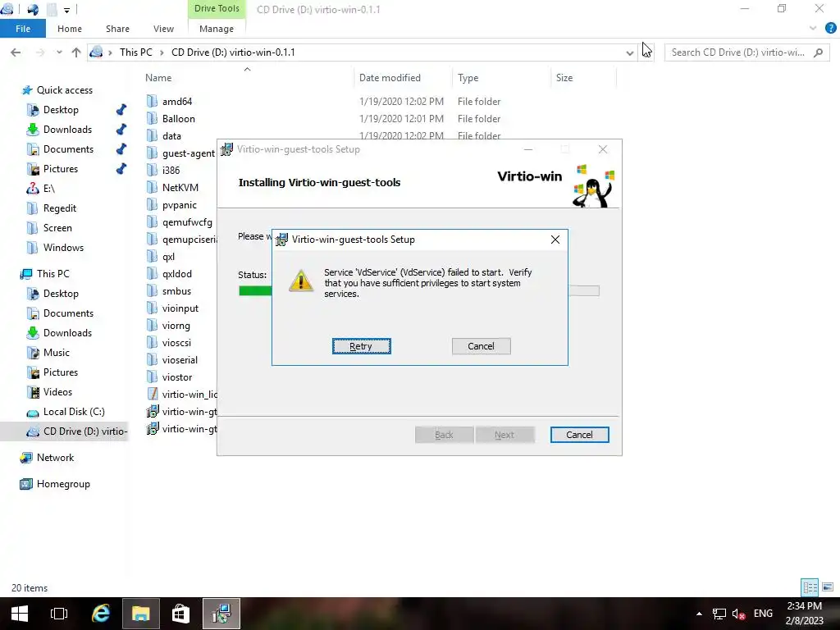Select the viostor folder
The height and width of the screenshot is (630, 840).
tap(177, 377)
